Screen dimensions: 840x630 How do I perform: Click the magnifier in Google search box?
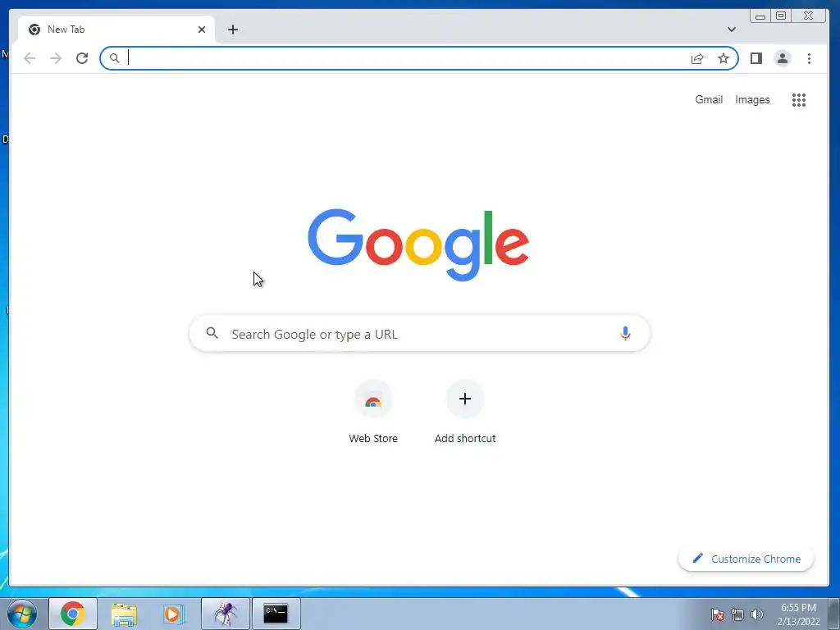click(x=212, y=333)
